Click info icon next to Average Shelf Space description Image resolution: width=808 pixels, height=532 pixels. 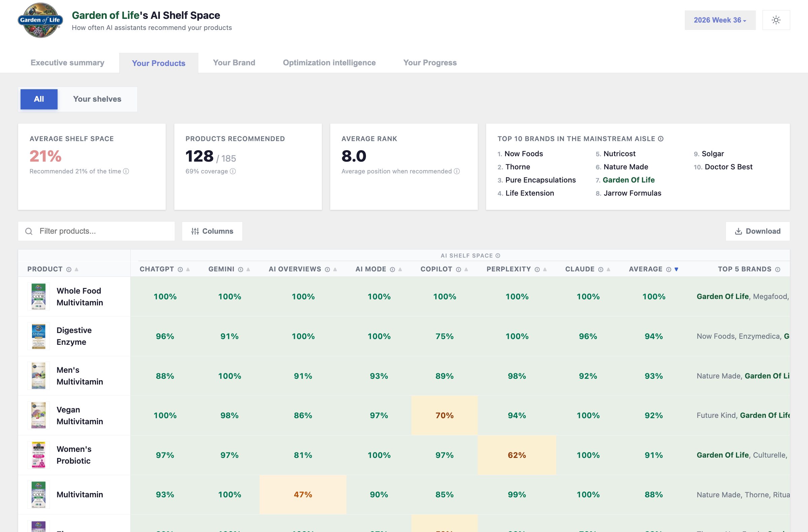pyautogui.click(x=126, y=171)
